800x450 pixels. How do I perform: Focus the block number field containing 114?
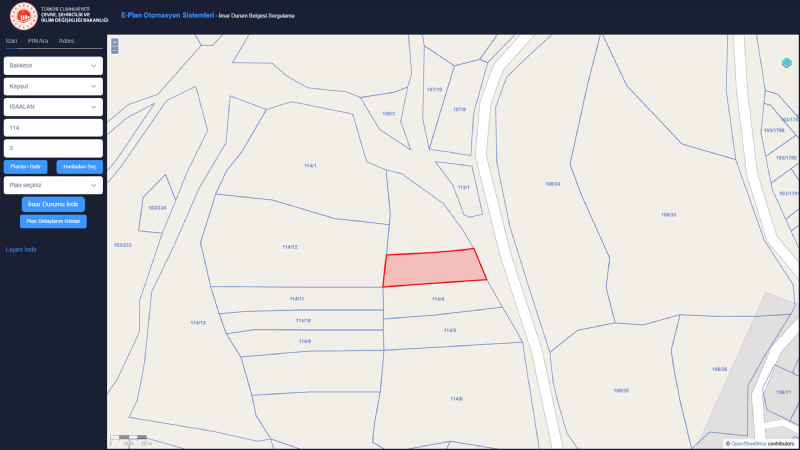coord(53,128)
